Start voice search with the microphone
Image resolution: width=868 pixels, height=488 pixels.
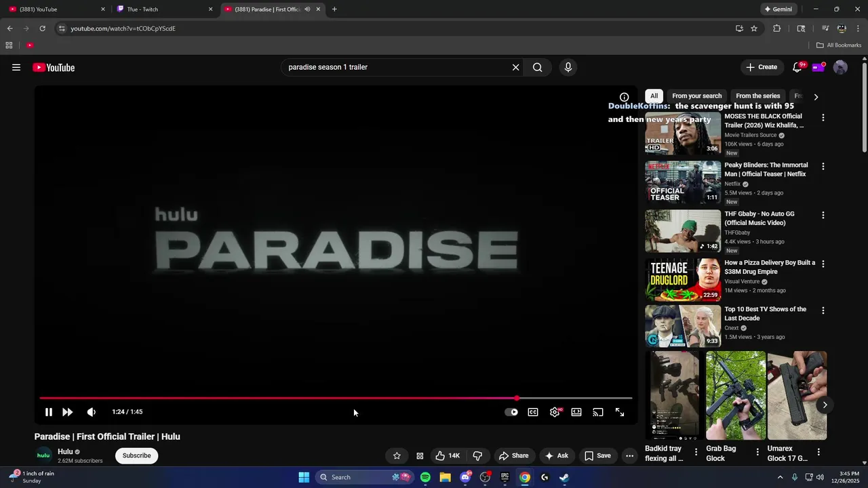[568, 67]
